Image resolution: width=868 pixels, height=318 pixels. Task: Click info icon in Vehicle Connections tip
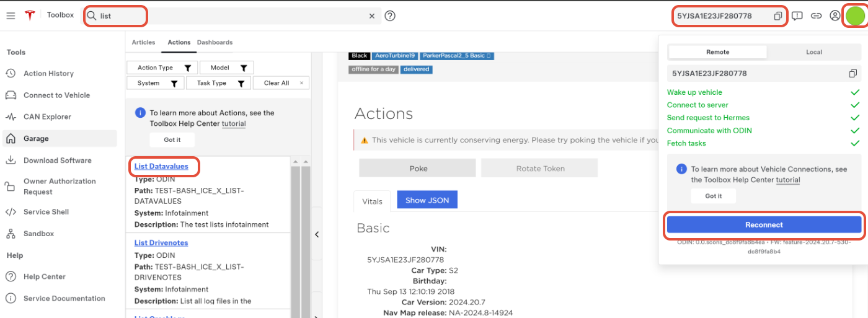[681, 169]
